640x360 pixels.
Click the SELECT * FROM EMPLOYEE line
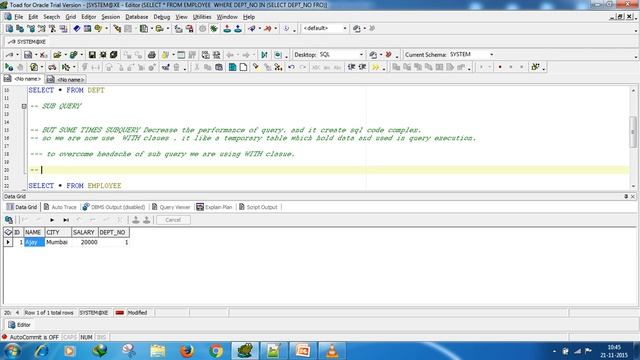tap(75, 186)
